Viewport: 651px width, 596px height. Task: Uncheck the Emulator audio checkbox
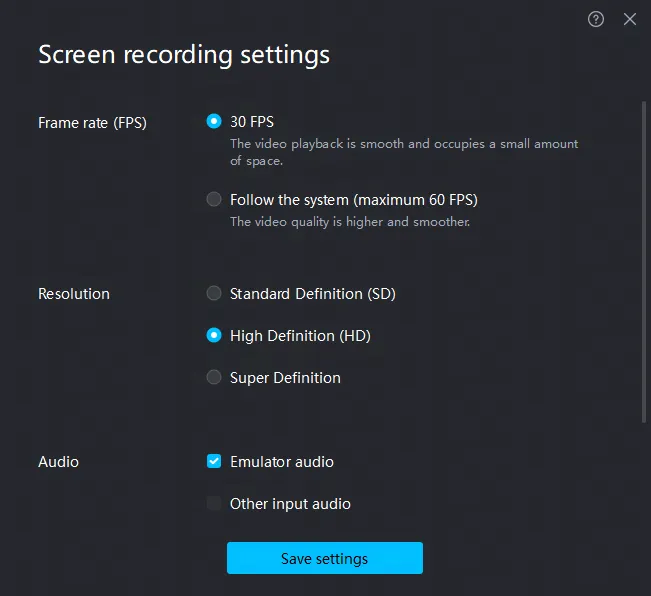coord(214,461)
